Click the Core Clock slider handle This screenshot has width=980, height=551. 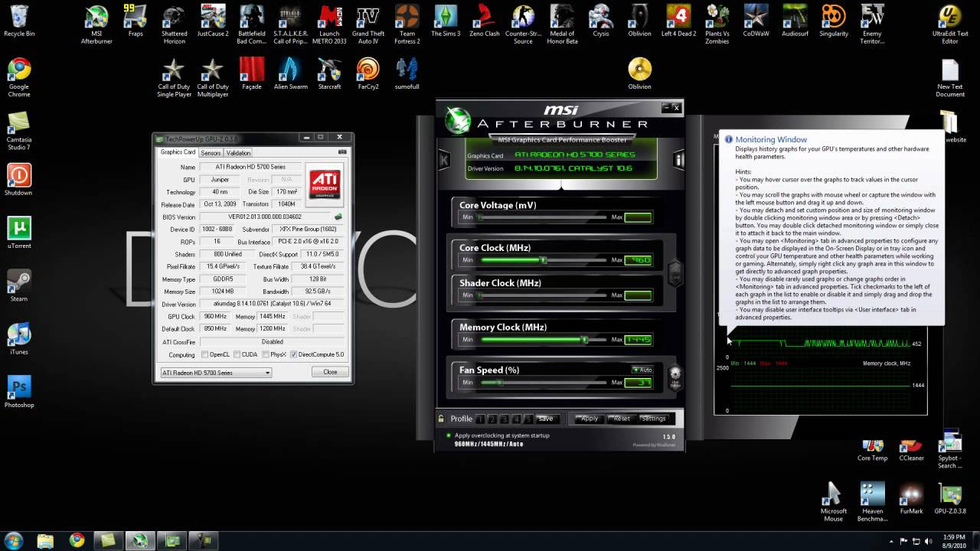543,260
